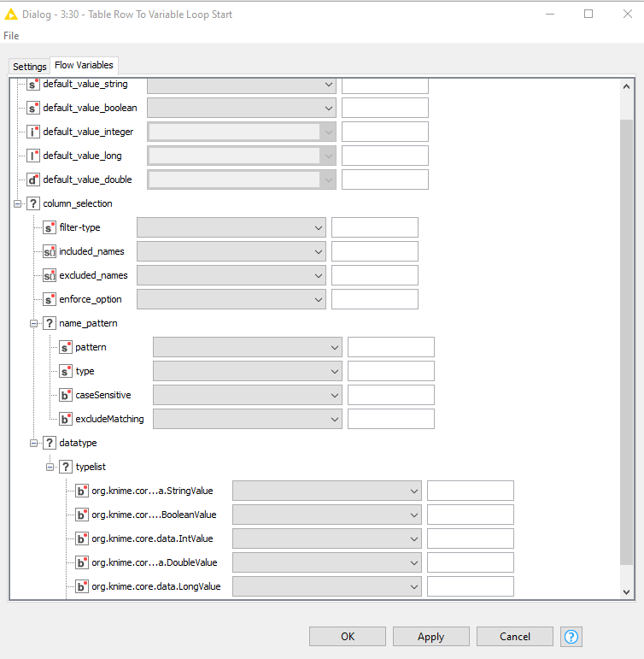Click the double icon beside default_value_double
644x659 pixels.
[x=33, y=179]
